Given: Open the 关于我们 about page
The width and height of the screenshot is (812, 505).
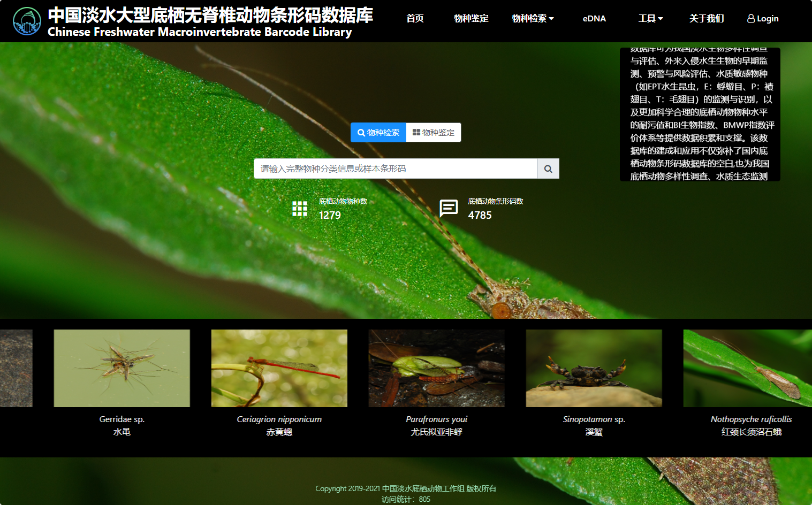Looking at the screenshot, I should point(707,18).
